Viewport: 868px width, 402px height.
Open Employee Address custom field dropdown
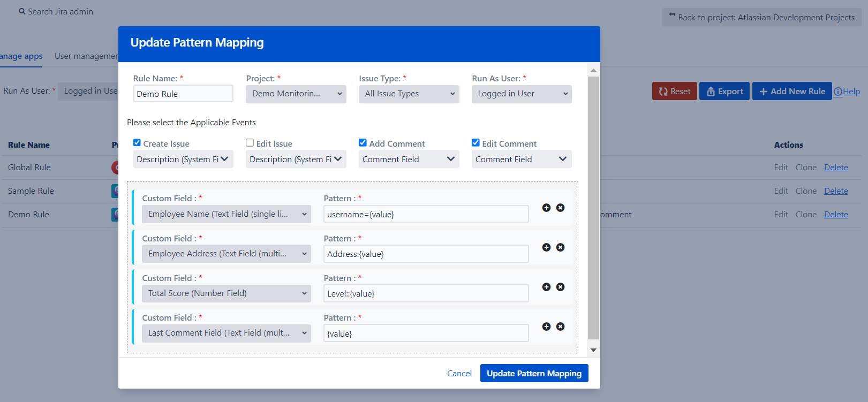227,254
